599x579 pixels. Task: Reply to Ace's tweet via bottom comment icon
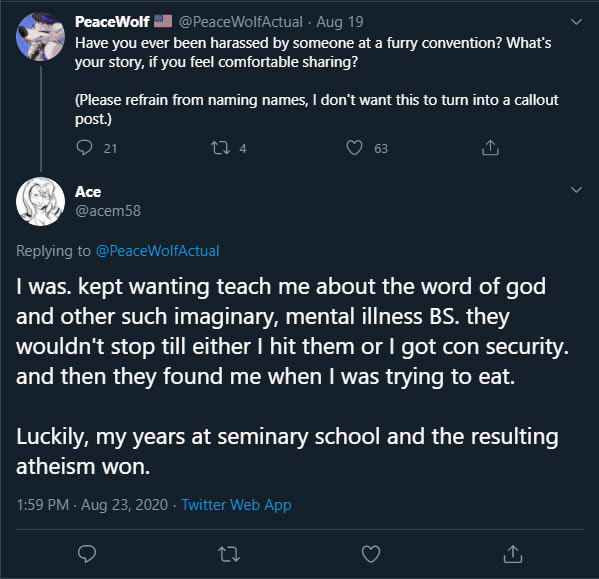coord(87,554)
